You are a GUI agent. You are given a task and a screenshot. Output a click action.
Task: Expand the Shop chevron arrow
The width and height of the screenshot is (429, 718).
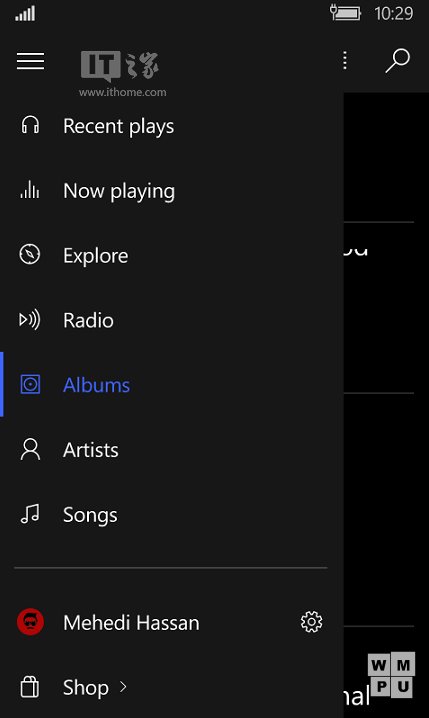click(x=123, y=686)
